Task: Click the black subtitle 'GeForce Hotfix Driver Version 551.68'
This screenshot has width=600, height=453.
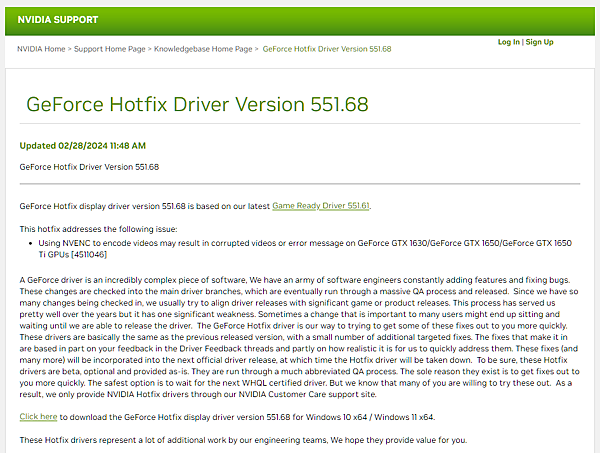Action: tap(89, 167)
